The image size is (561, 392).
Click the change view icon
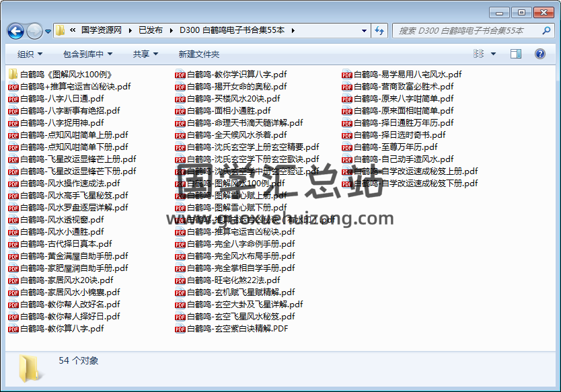coord(479,54)
